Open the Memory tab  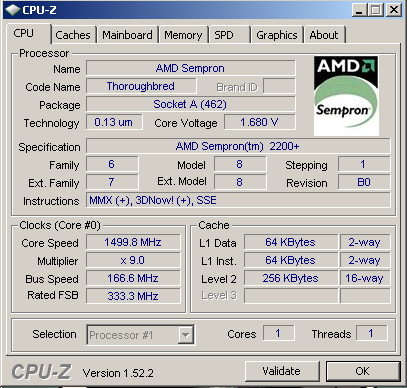pos(183,35)
